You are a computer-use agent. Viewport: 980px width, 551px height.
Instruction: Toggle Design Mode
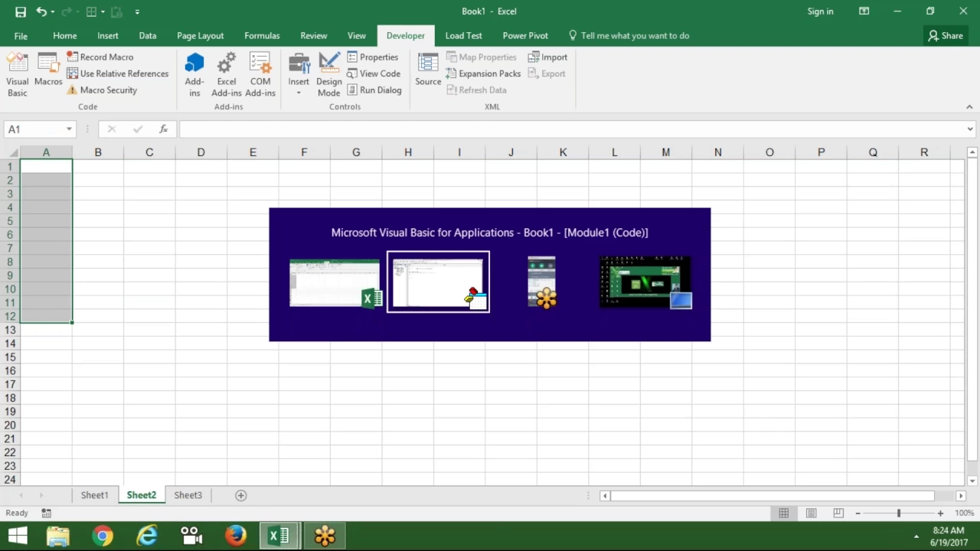tap(329, 75)
